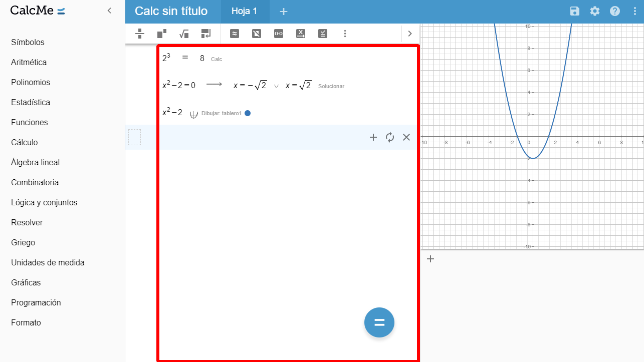Image resolution: width=644 pixels, height=362 pixels.
Task: Open the top-right kebab menu
Action: pos(635,11)
